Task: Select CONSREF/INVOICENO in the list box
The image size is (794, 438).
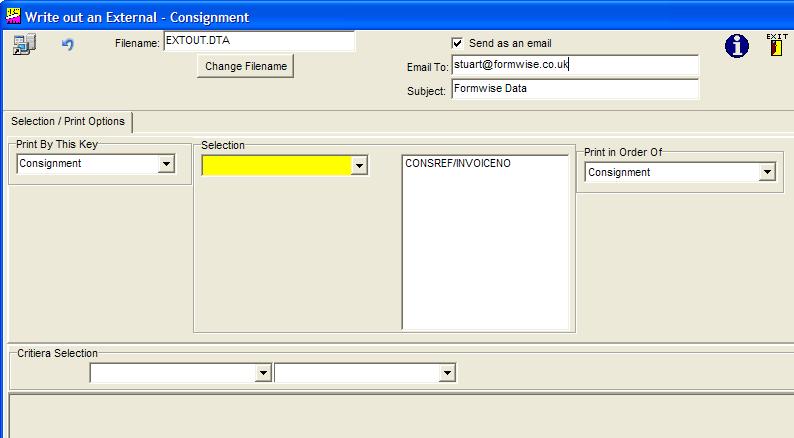Action: pyautogui.click(x=457, y=163)
